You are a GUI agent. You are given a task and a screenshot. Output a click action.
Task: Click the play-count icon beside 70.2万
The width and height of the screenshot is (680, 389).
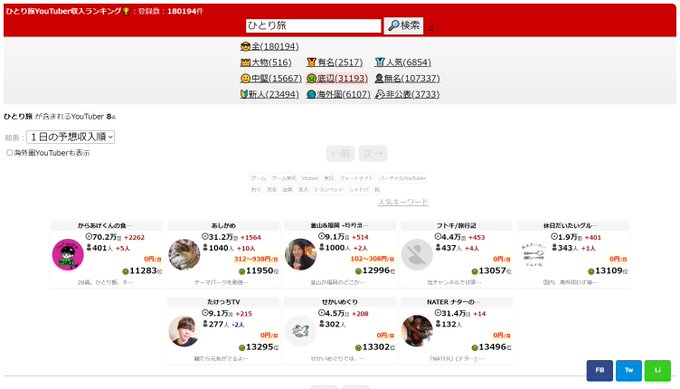(88, 237)
